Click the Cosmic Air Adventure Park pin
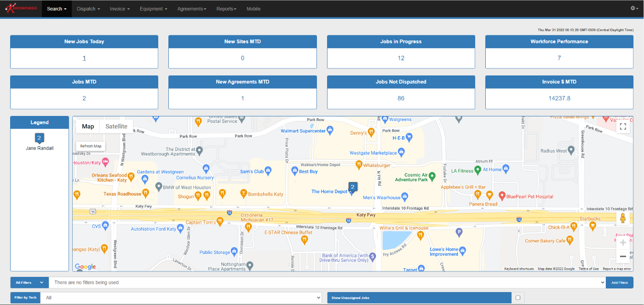The image size is (644, 305). coord(432,177)
